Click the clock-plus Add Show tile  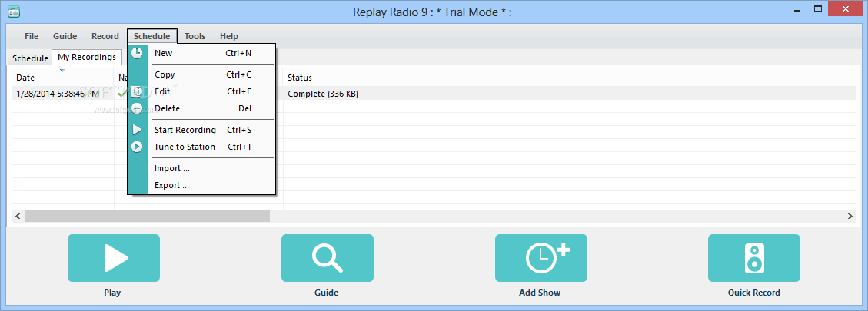(x=540, y=258)
